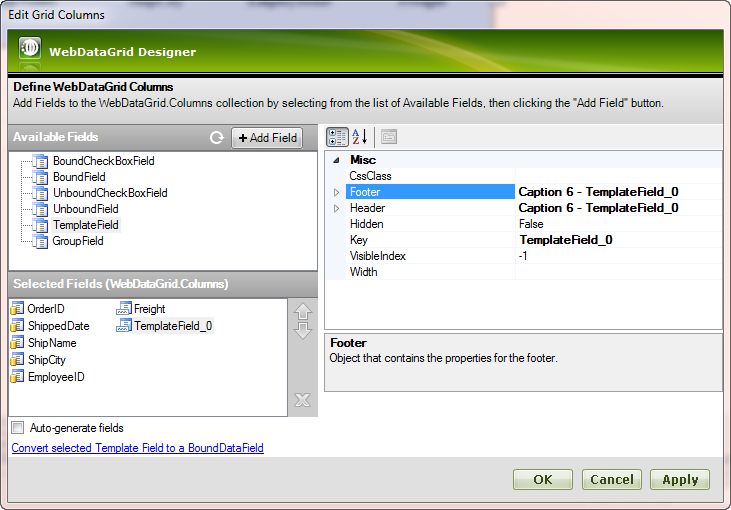Sort properties alphabetically

pyautogui.click(x=359, y=137)
